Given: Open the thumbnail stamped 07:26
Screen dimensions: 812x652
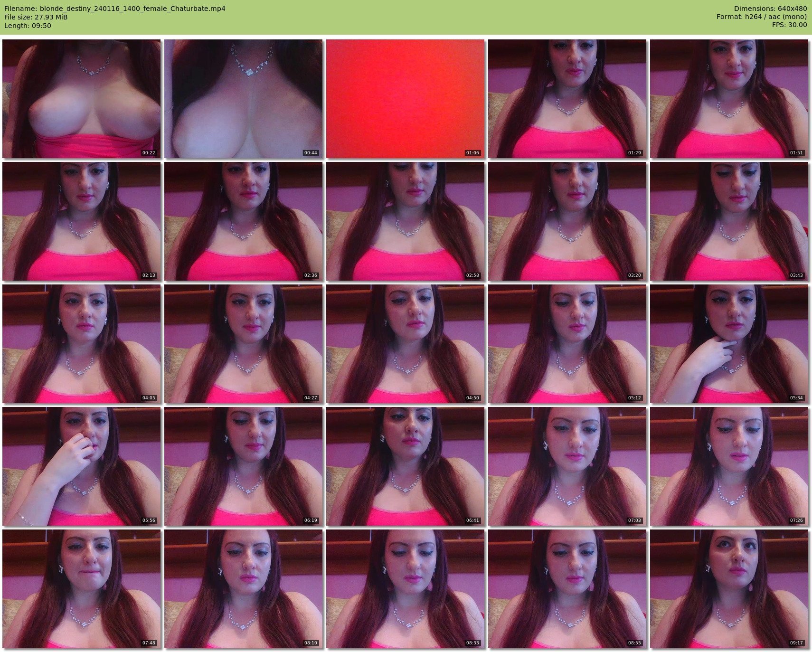Looking at the screenshot, I should tap(729, 466).
